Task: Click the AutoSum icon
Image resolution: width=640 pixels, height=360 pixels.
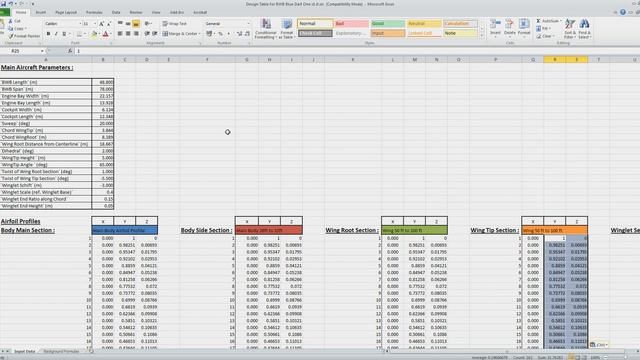Action: (539, 21)
